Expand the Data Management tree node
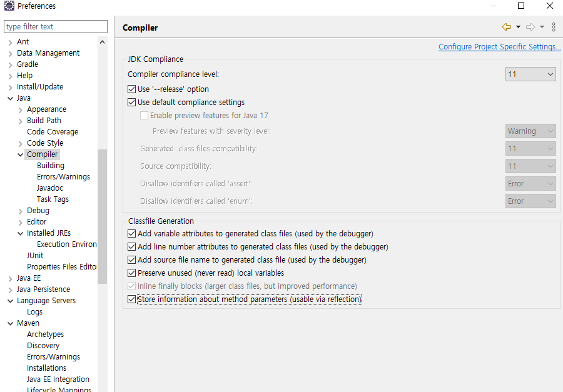This screenshot has height=392, width=563. 11,54
